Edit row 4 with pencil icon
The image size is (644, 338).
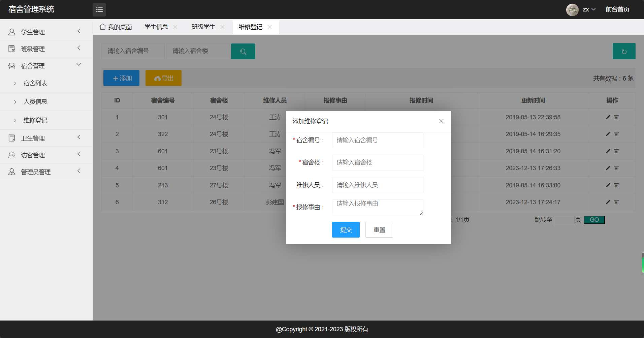point(608,168)
